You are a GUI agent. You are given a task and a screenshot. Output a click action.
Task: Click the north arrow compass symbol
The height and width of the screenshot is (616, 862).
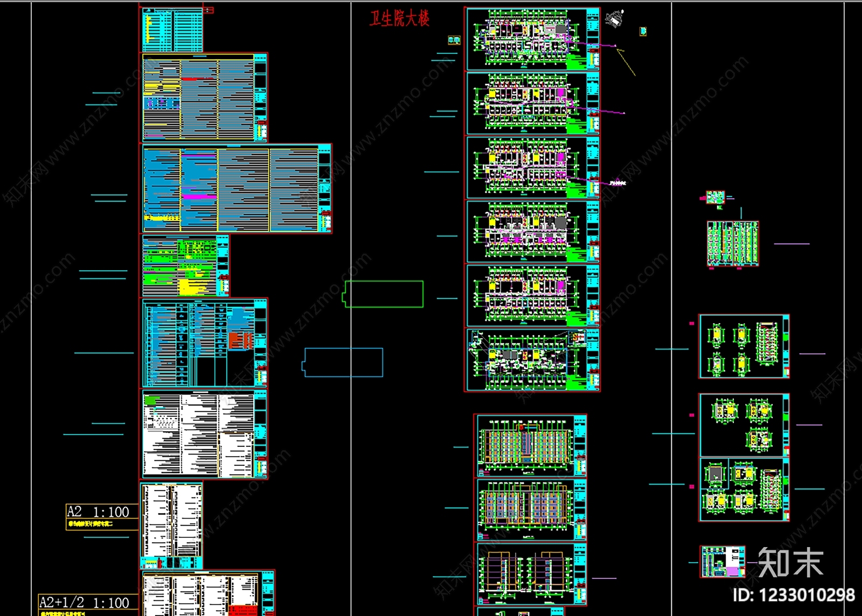coord(615,19)
